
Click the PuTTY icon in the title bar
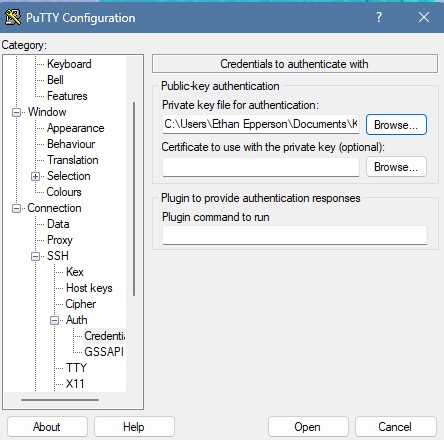(13, 17)
